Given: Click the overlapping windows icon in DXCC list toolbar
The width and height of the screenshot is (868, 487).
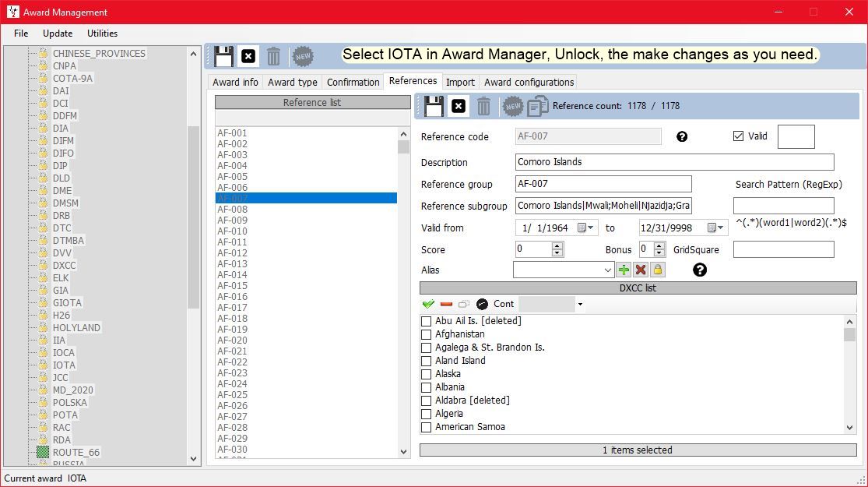Looking at the screenshot, I should pyautogui.click(x=464, y=304).
